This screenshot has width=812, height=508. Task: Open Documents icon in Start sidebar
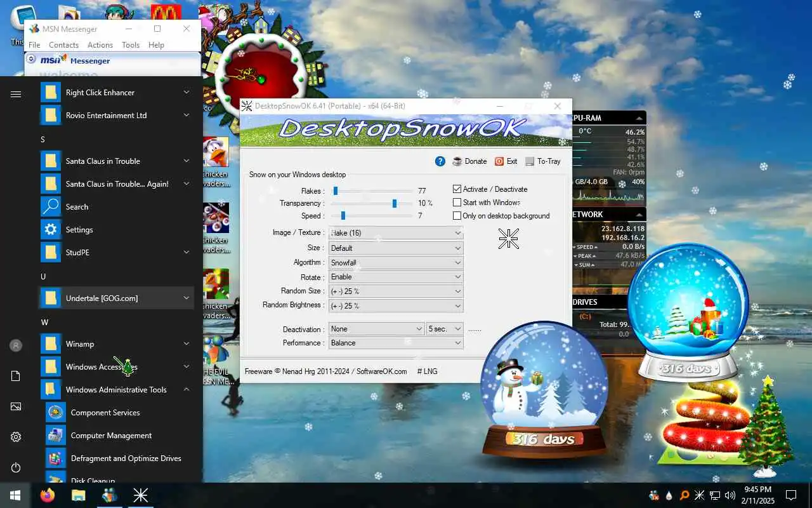point(16,376)
